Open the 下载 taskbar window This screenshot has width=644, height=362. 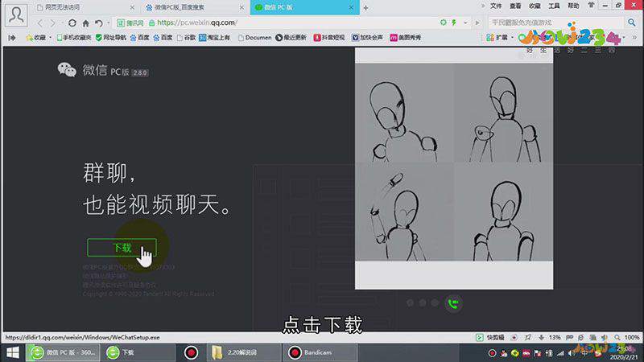[138, 352]
